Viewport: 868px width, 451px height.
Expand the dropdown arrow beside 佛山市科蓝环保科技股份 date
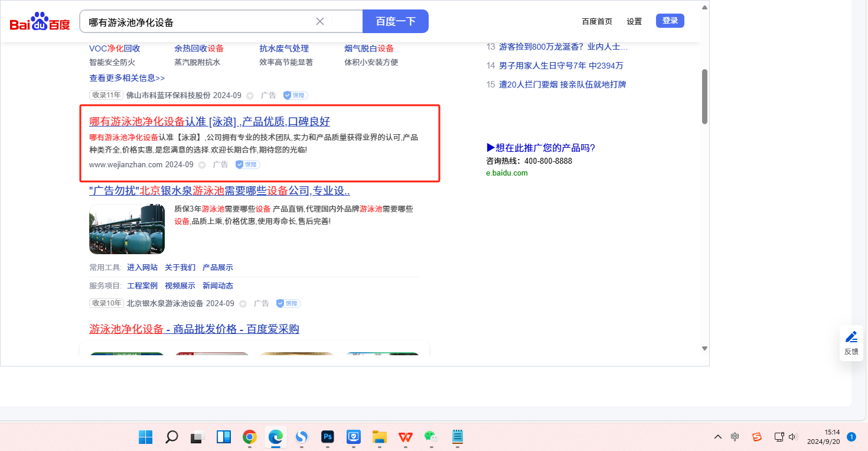(250, 96)
